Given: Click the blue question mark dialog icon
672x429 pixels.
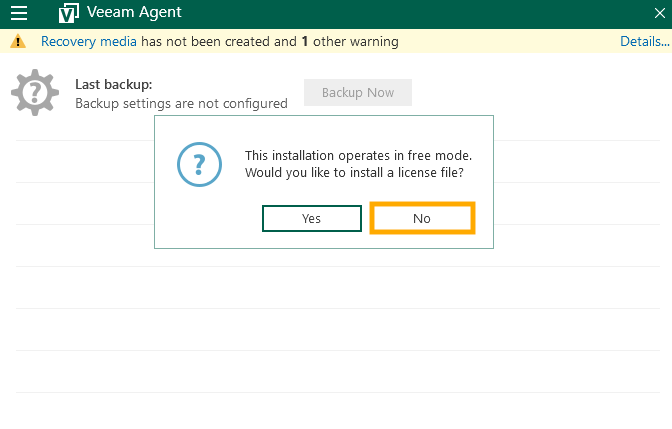Looking at the screenshot, I should (x=199, y=163).
